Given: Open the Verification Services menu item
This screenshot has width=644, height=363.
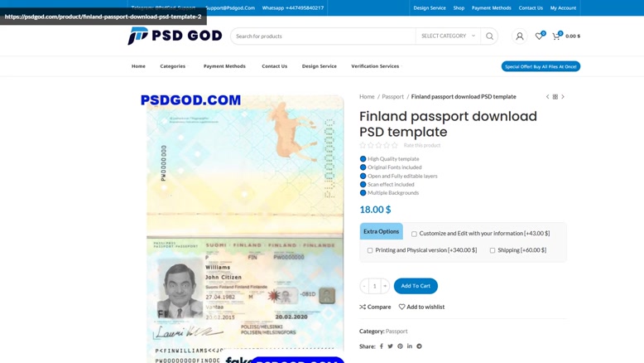Looking at the screenshot, I should pos(375,66).
